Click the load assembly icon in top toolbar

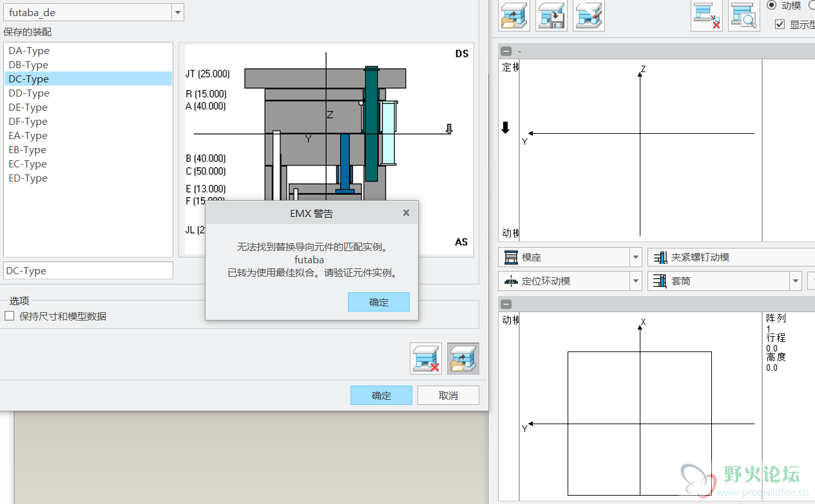(x=513, y=16)
